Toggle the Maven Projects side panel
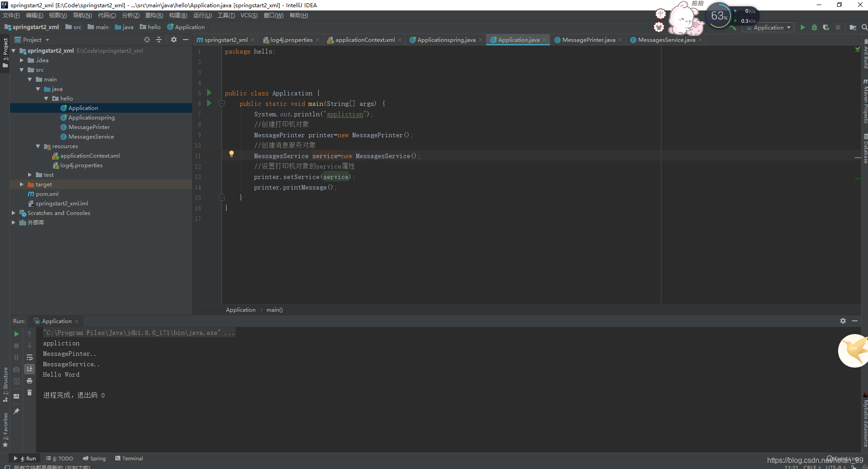The height and width of the screenshot is (469, 868). click(x=865, y=101)
